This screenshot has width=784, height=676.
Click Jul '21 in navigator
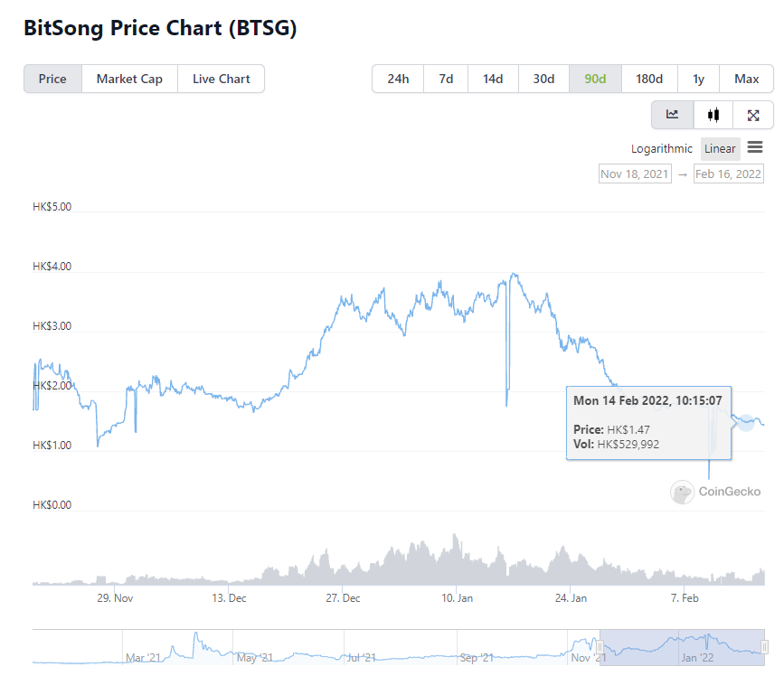click(x=362, y=658)
